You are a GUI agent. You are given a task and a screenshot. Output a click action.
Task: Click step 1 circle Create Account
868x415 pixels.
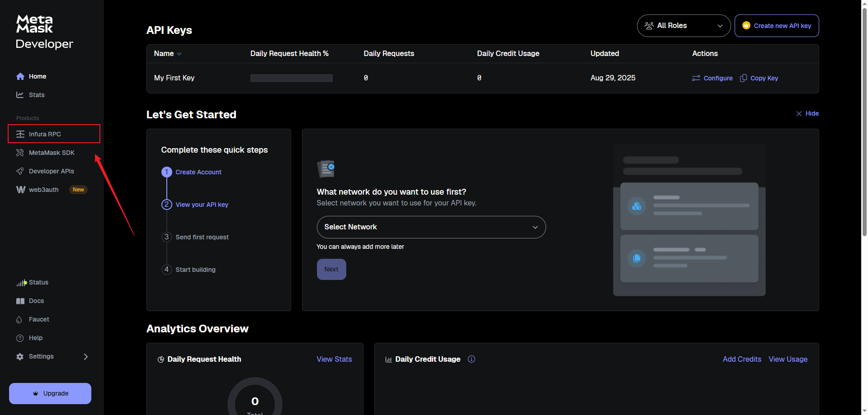click(x=167, y=172)
